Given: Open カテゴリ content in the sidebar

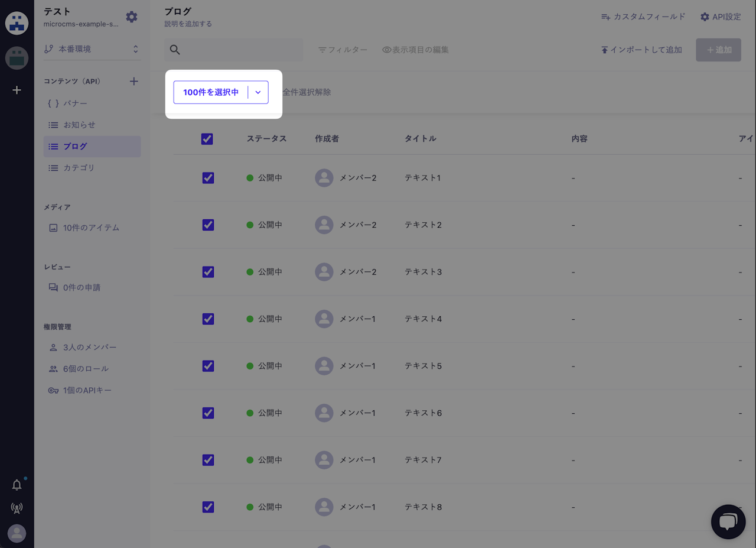Looking at the screenshot, I should coord(79,168).
